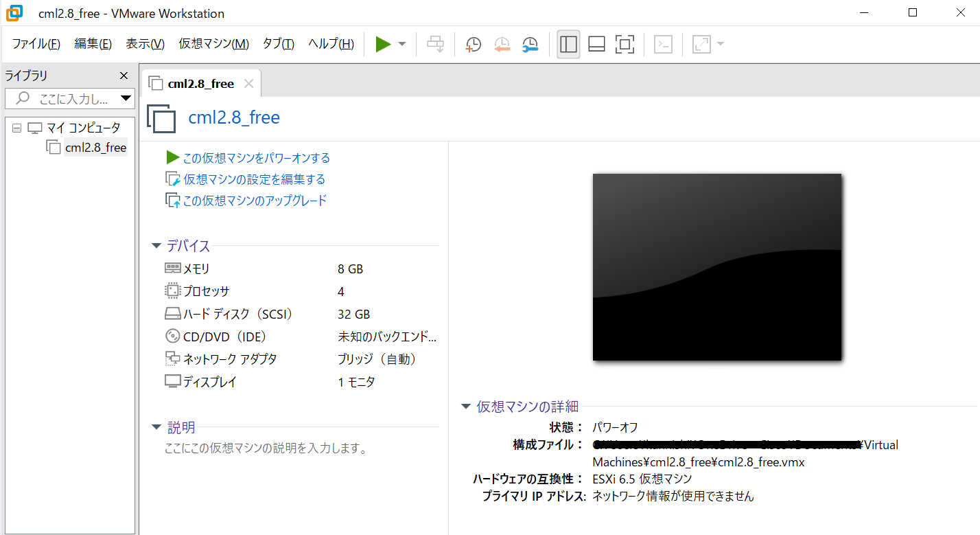Switch to the cml2.8_free tab
Screen dimensions: 980x535
198,82
